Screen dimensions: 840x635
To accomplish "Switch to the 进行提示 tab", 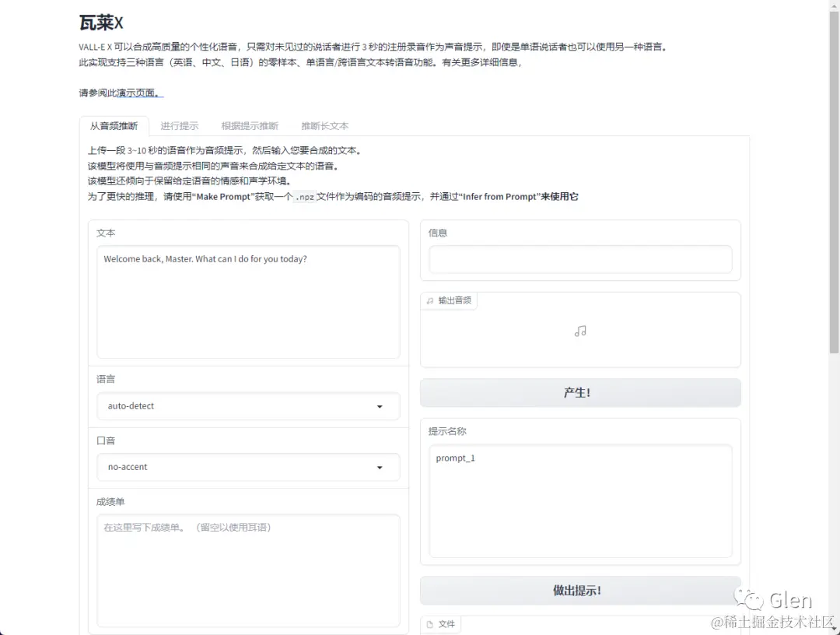I will pos(180,126).
